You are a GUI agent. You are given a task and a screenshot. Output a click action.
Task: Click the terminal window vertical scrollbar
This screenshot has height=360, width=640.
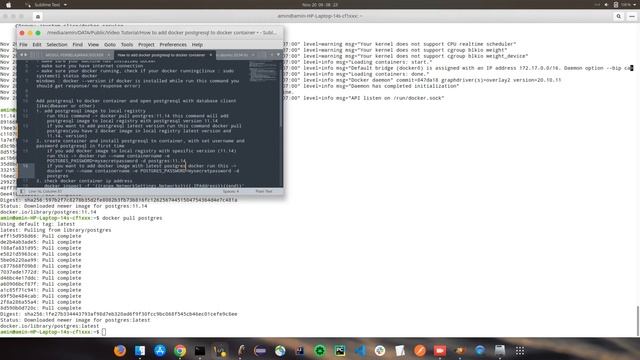coord(637,321)
